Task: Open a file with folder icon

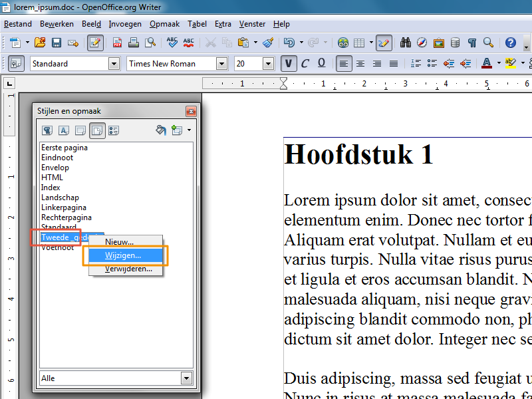Action: (40, 43)
